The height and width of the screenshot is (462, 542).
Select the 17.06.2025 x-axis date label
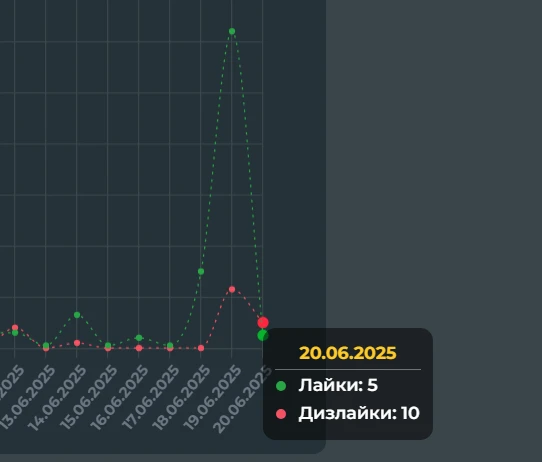point(150,397)
